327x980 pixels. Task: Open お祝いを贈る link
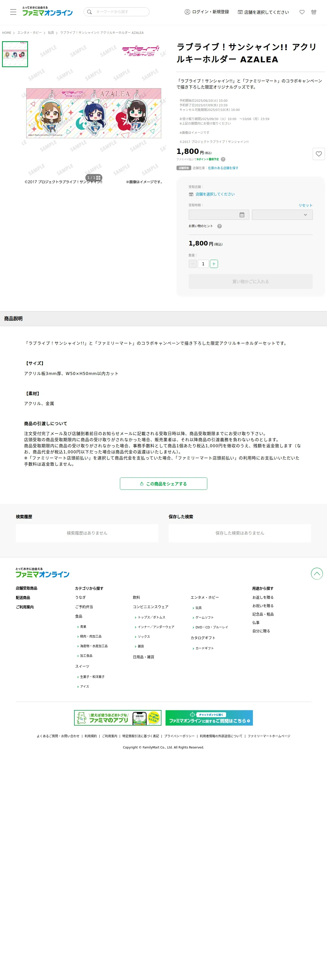263,606
